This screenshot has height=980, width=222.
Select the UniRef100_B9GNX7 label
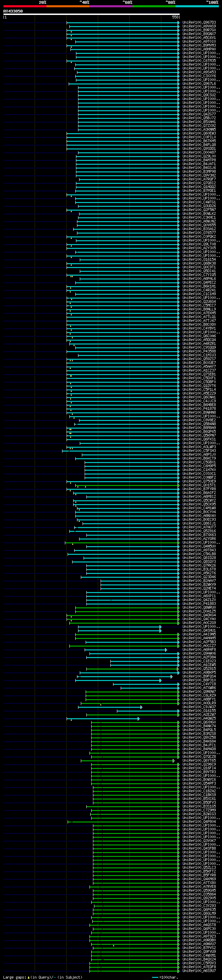pos(199,34)
